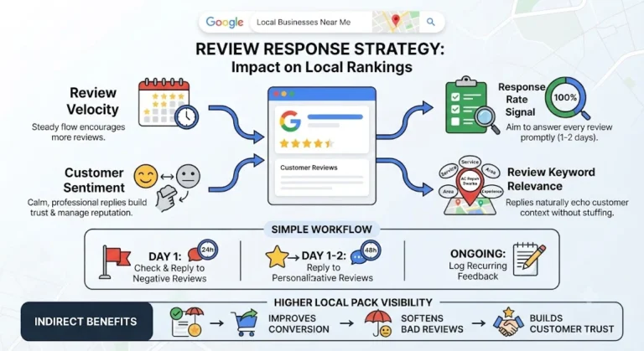Click the star rating row in browser card

click(x=306, y=143)
